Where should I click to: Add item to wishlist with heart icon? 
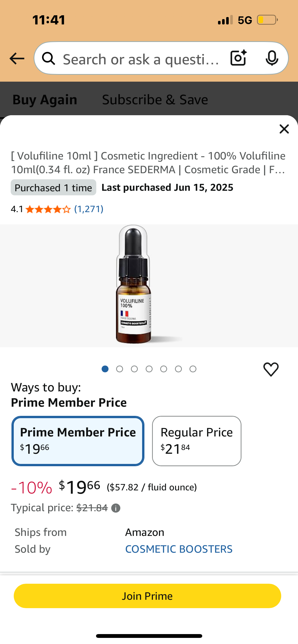click(x=271, y=369)
